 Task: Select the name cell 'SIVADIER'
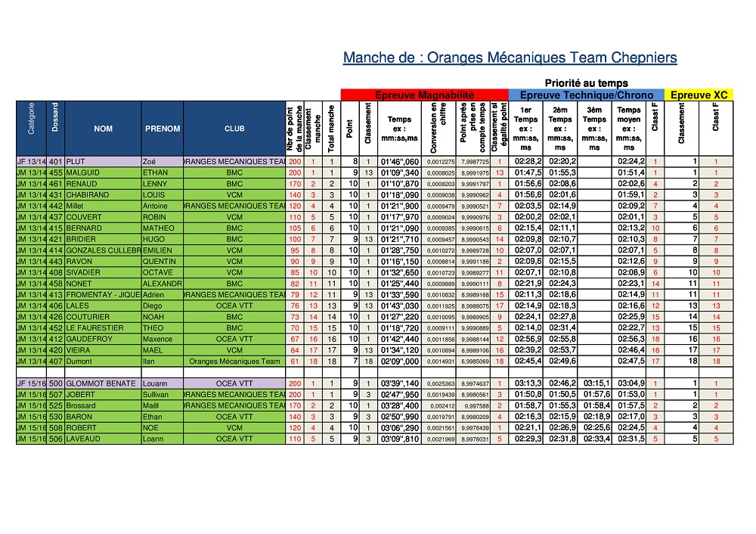[103, 272]
